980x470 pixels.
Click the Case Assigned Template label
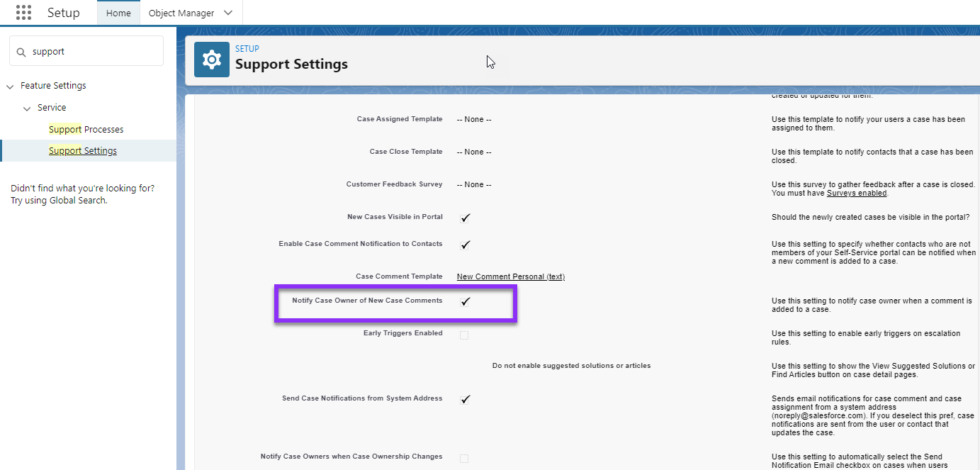(x=400, y=119)
